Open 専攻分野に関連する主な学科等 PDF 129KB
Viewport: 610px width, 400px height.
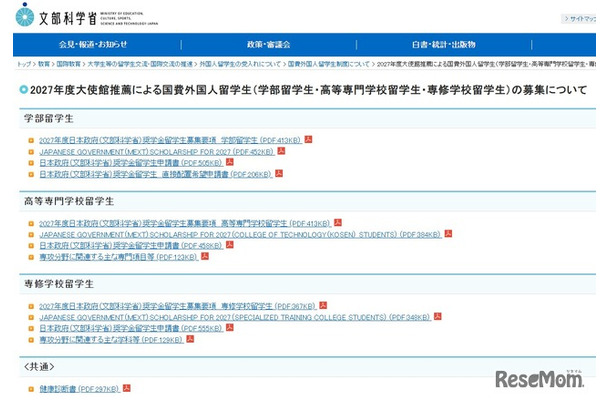pyautogui.click(x=111, y=340)
